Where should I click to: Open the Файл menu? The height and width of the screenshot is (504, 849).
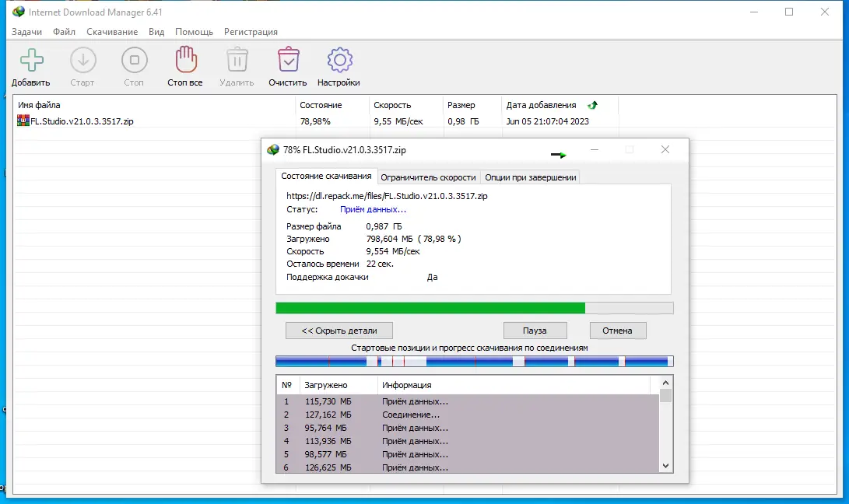[x=64, y=32]
